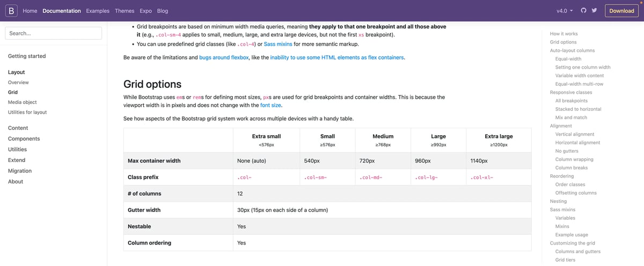Go to Stacked to horizontal entry
Viewport: 644px width, 266px height.
pyautogui.click(x=579, y=109)
